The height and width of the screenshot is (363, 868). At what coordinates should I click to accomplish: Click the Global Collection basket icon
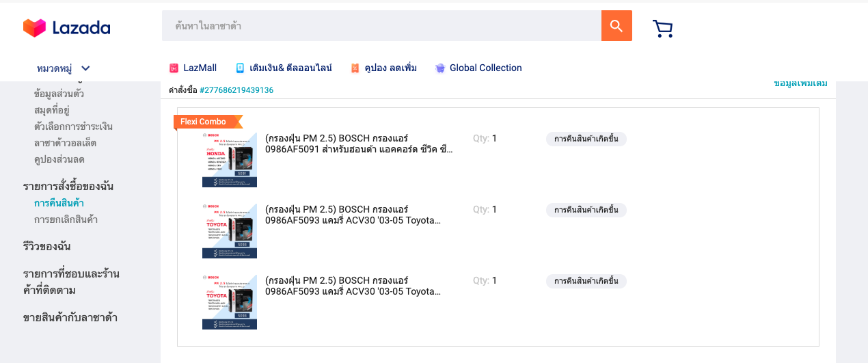click(440, 68)
